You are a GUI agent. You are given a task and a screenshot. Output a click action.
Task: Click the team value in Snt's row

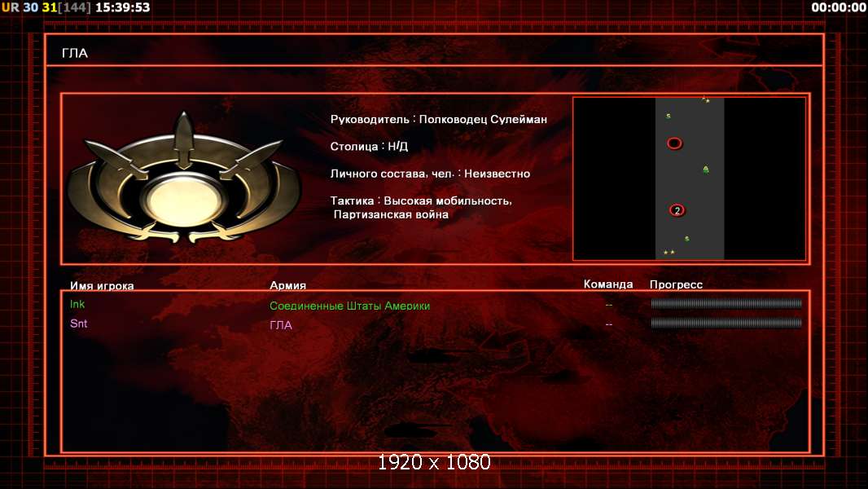point(609,324)
